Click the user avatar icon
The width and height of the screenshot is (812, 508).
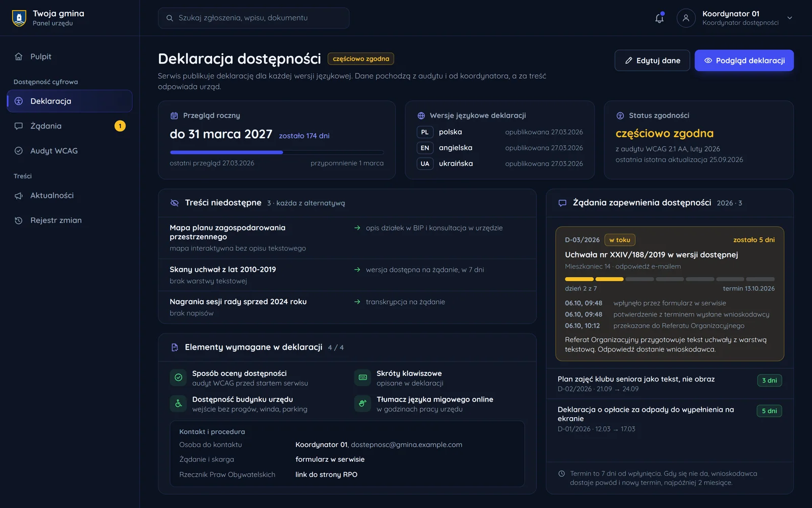[x=686, y=18]
